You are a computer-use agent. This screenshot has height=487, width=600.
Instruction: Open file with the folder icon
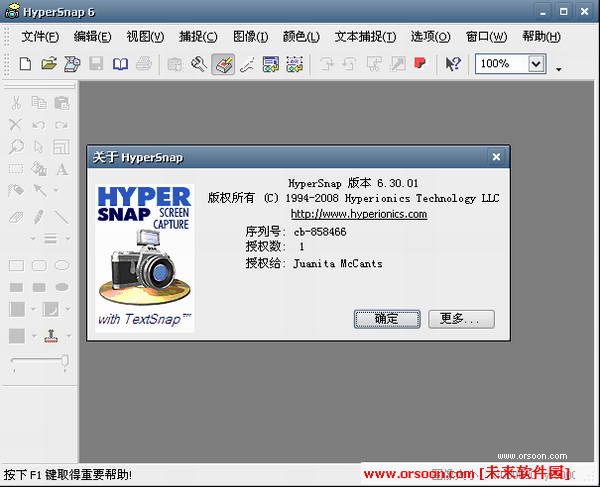[49, 64]
